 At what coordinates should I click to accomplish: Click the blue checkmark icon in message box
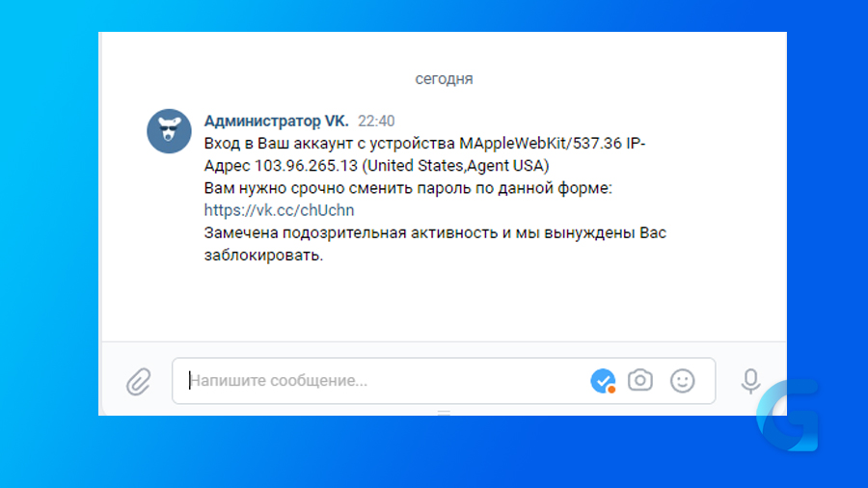[603, 381]
